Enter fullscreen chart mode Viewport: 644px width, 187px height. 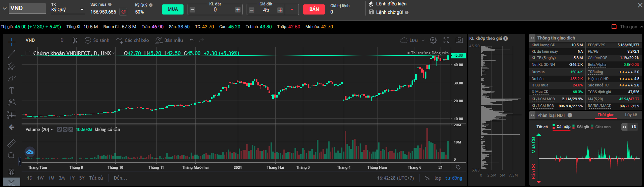pos(446,40)
